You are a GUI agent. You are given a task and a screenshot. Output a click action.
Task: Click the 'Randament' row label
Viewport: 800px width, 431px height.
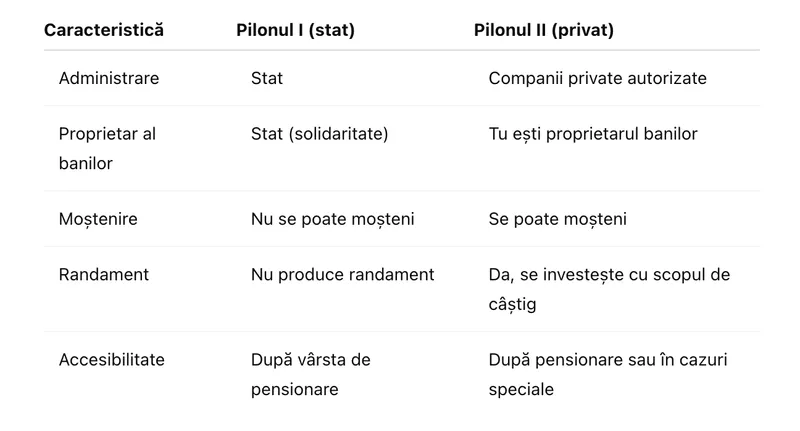pyautogui.click(x=102, y=274)
